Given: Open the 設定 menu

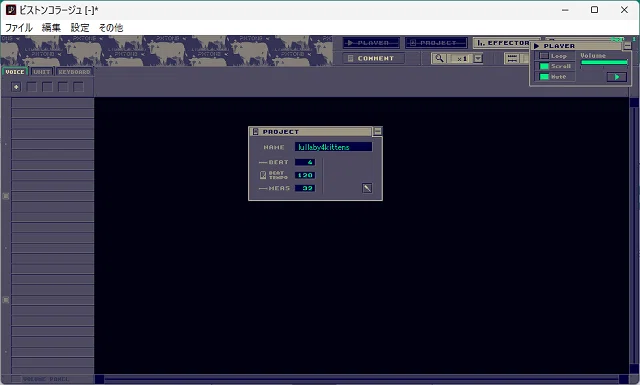Looking at the screenshot, I should pos(80,28).
